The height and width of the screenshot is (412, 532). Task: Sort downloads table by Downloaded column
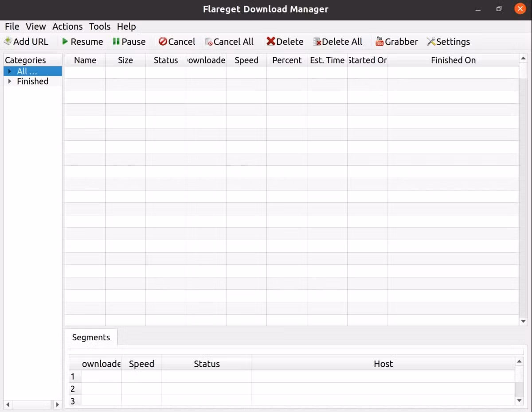[206, 60]
